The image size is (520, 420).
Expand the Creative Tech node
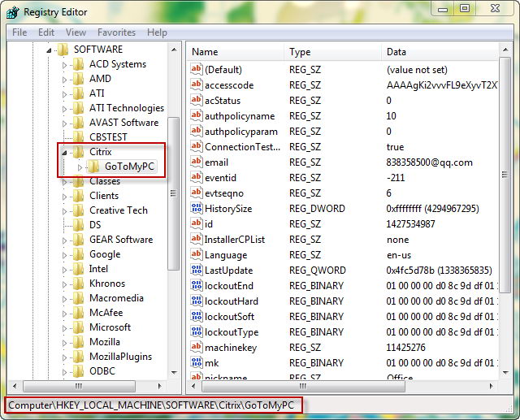pyautogui.click(x=64, y=211)
